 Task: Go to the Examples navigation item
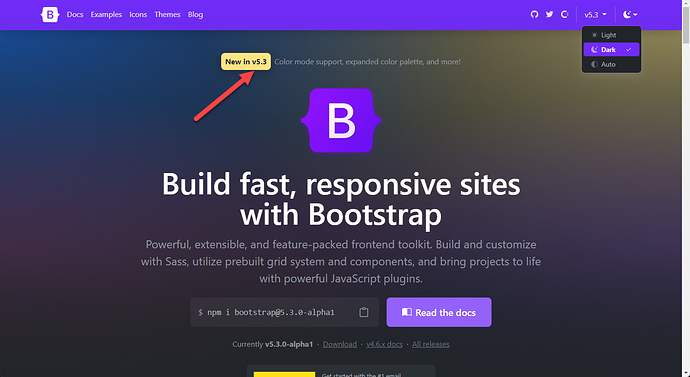pos(106,15)
